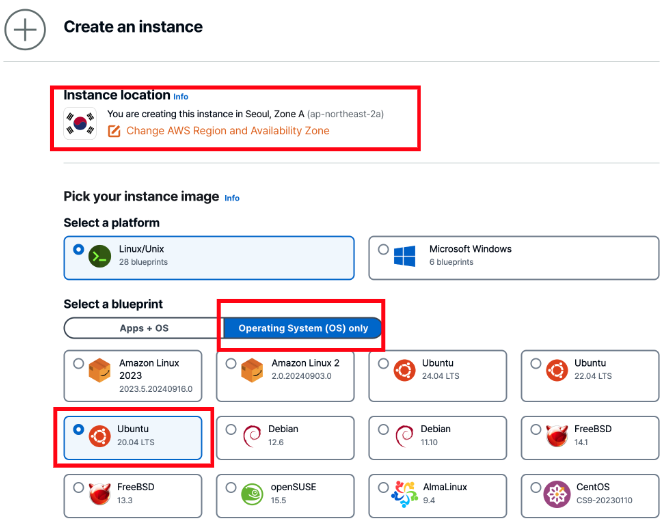
Task: Choose Debian 11.10 radio button
Action: [x=384, y=429]
